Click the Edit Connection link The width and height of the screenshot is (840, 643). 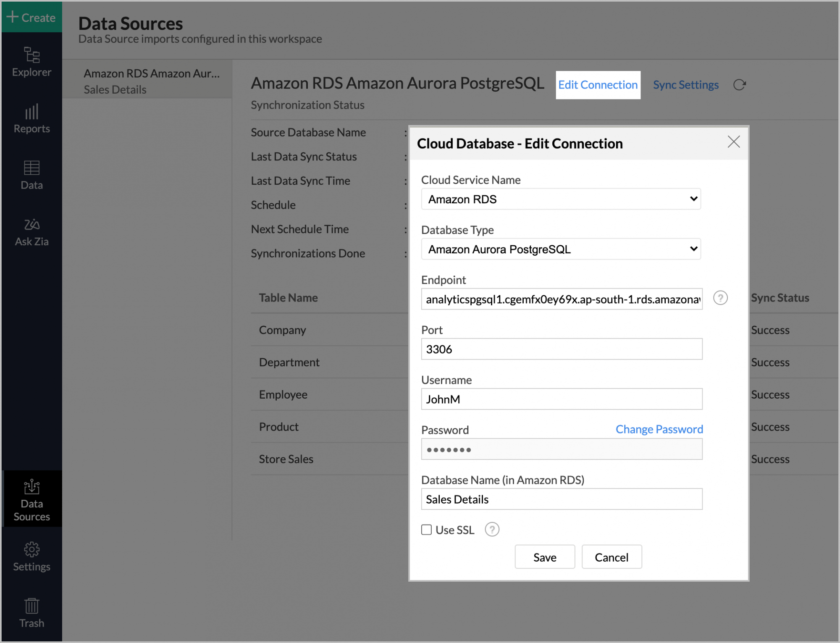(598, 85)
